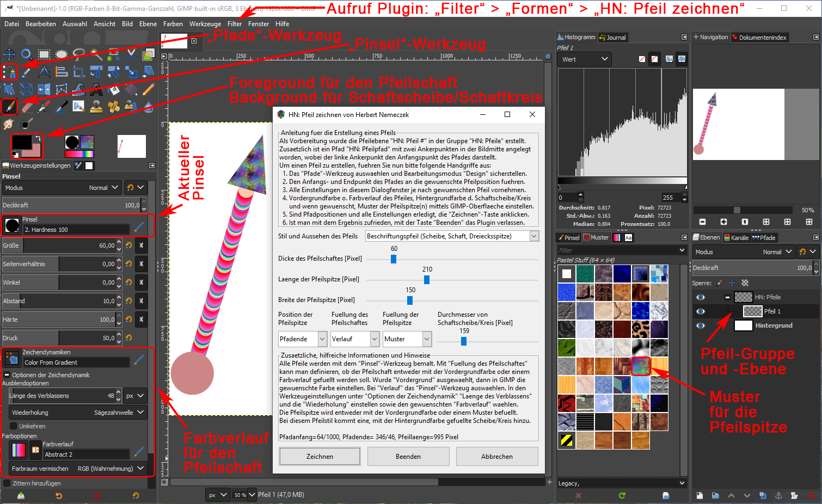
Task: Click the Beenden button
Action: [408, 457]
